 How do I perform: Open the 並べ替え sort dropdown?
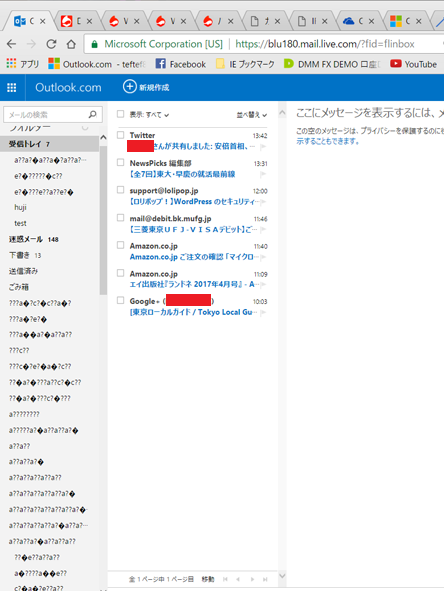click(x=252, y=115)
